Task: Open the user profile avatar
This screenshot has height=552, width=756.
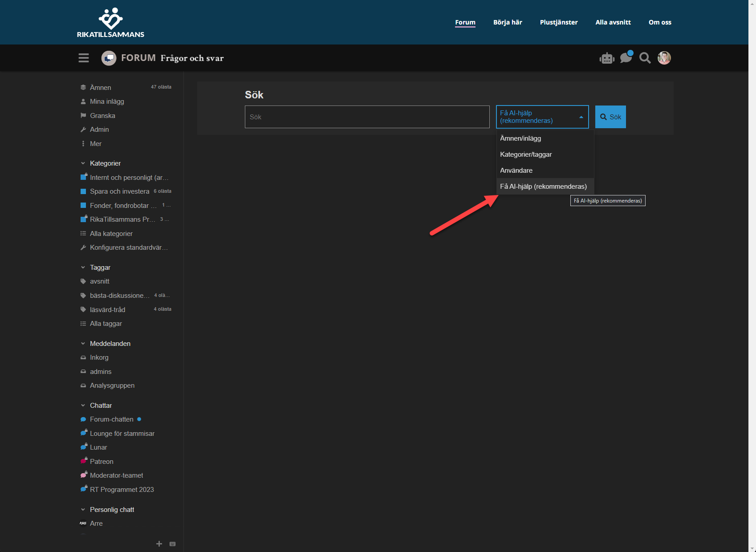Action: [664, 58]
